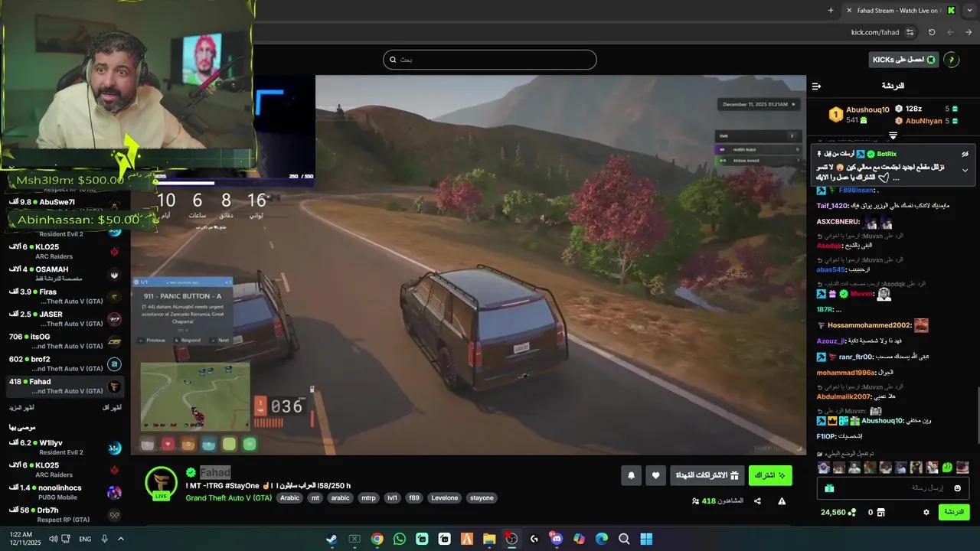Viewport: 980px width, 551px height.
Task: Open Google Chrome from the taskbar
Action: [377, 539]
